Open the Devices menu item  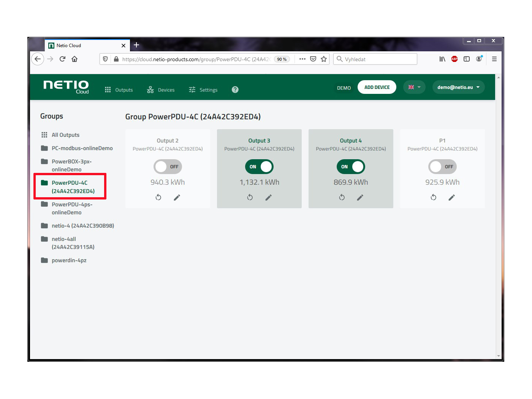point(161,90)
